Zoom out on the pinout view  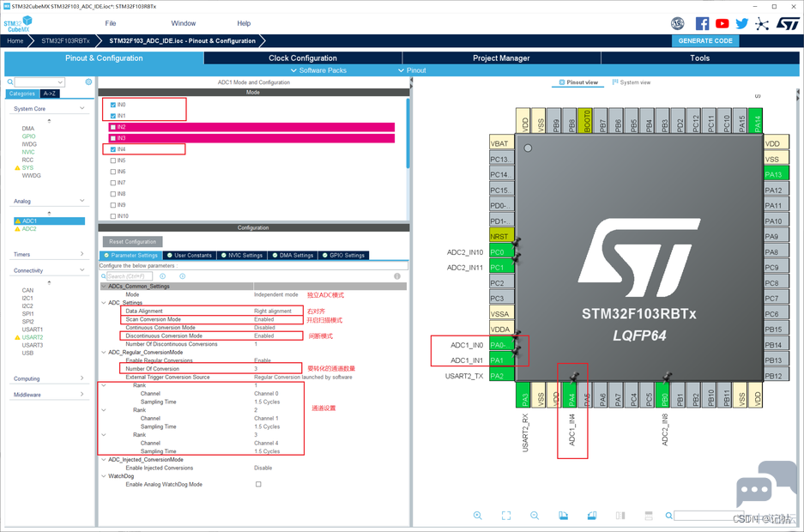535,516
